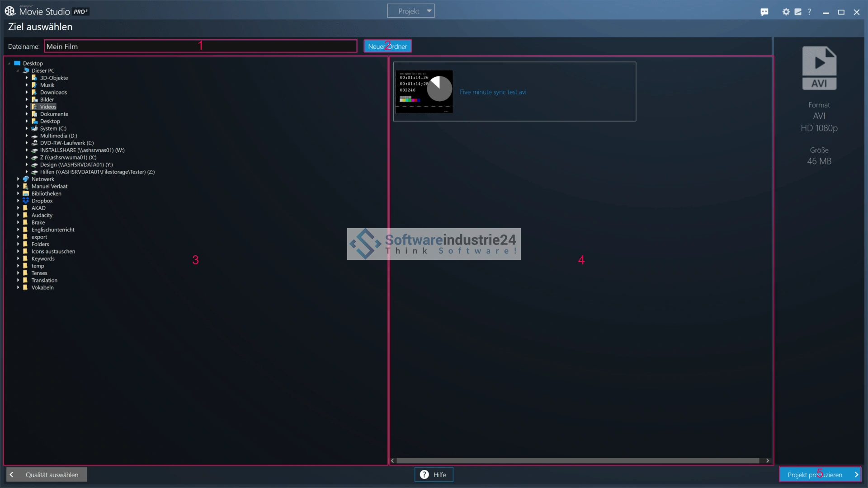
Task: Expand the System (C:) drive node
Action: (27, 128)
